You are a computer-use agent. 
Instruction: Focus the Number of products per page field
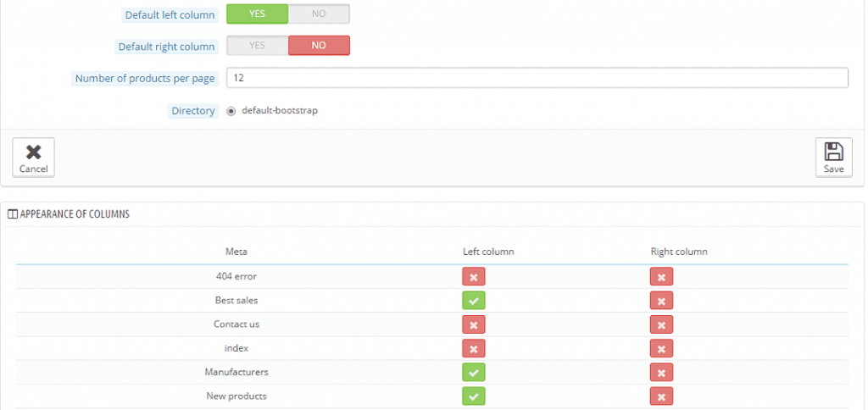pyautogui.click(x=537, y=78)
